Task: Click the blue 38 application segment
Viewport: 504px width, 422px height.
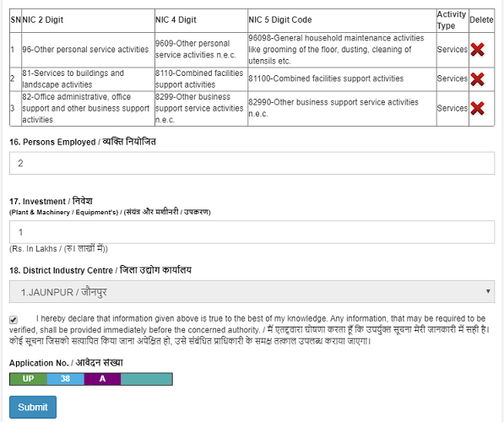Action: [x=66, y=379]
